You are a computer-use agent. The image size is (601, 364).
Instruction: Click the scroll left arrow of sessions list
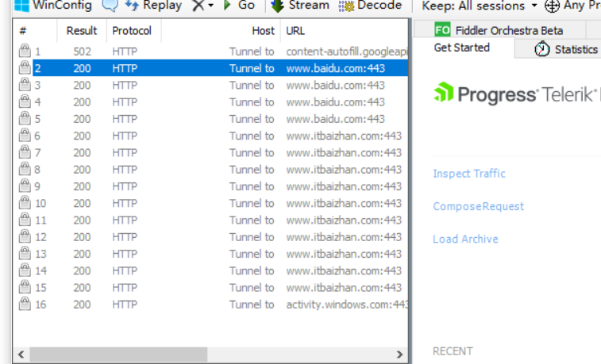point(21,354)
